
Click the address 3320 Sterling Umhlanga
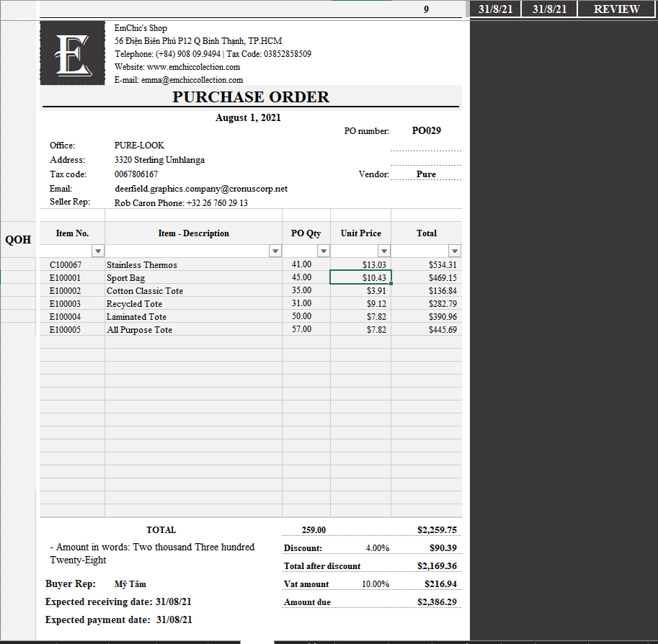tap(159, 160)
